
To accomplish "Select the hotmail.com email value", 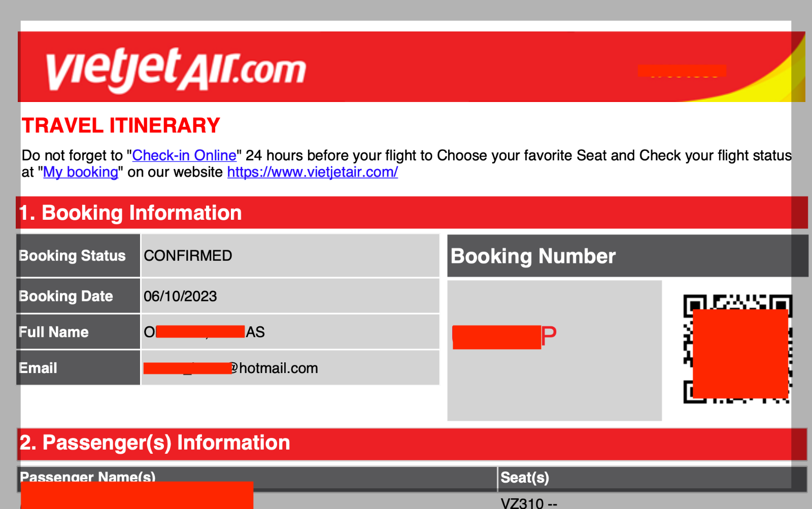I will tap(231, 368).
